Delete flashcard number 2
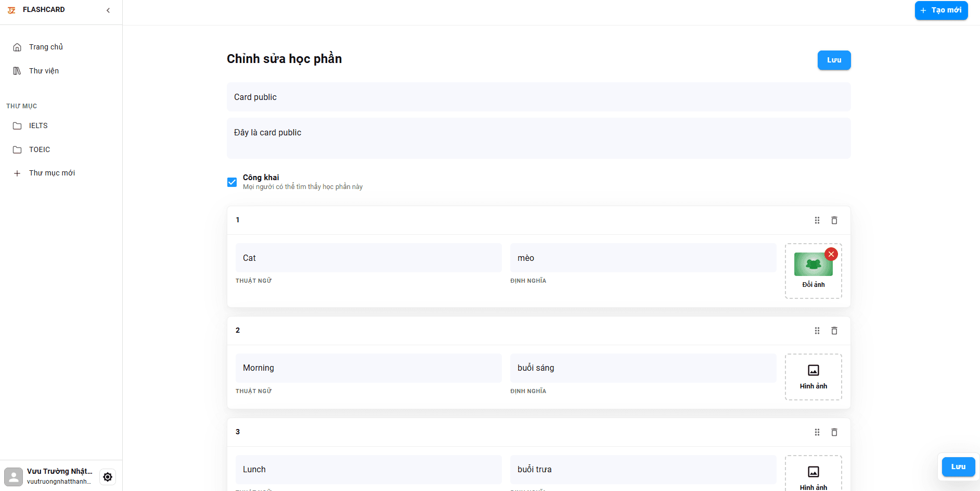This screenshot has width=980, height=491. (834, 331)
